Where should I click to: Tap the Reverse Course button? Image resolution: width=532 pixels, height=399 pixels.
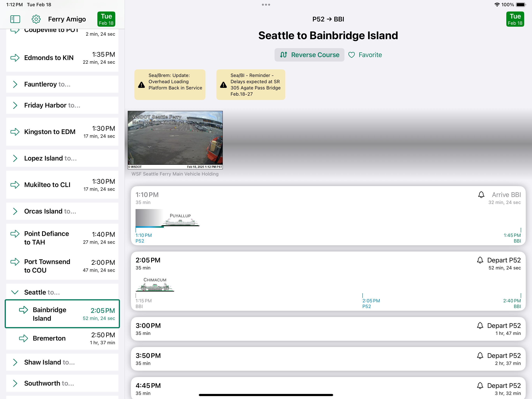pos(309,55)
